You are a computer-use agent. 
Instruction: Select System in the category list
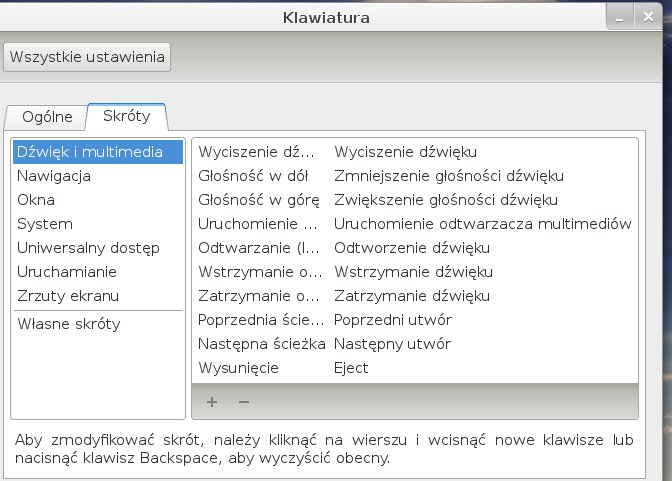coord(45,224)
